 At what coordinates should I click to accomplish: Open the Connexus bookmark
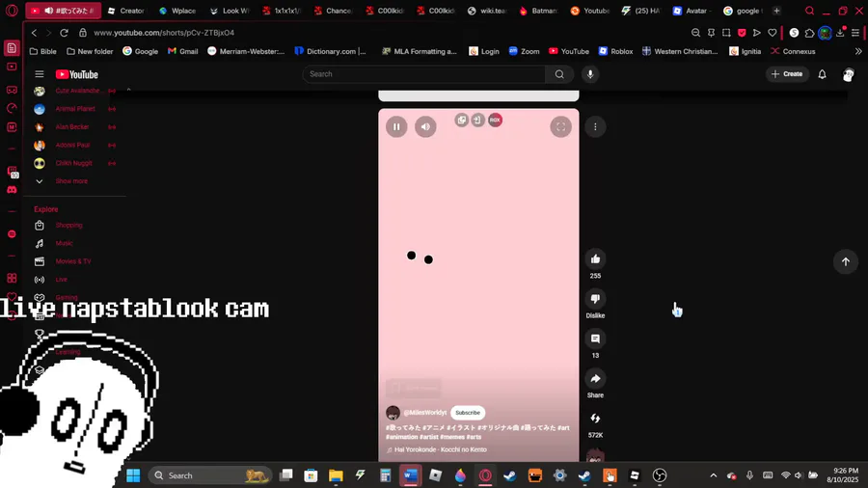point(793,51)
